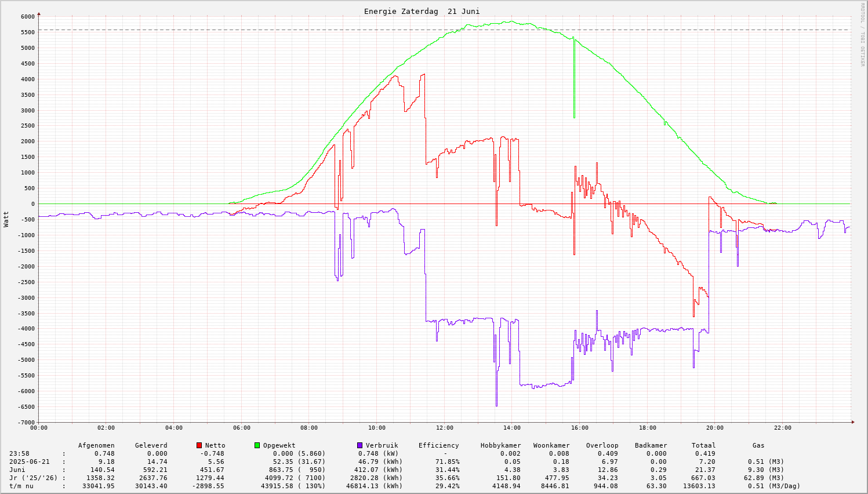
Task: Select the t/m nu row label
Action: 21,486
